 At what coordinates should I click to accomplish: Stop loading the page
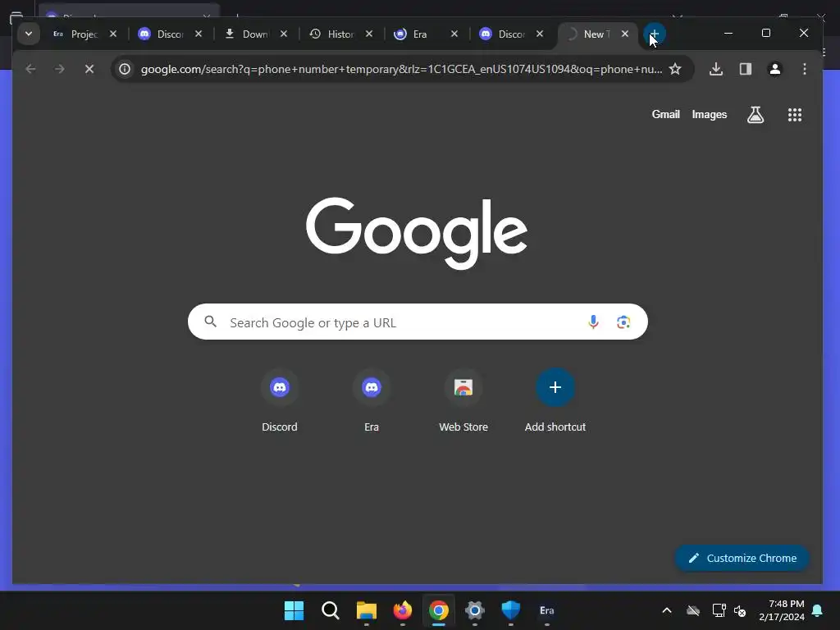[x=89, y=69]
